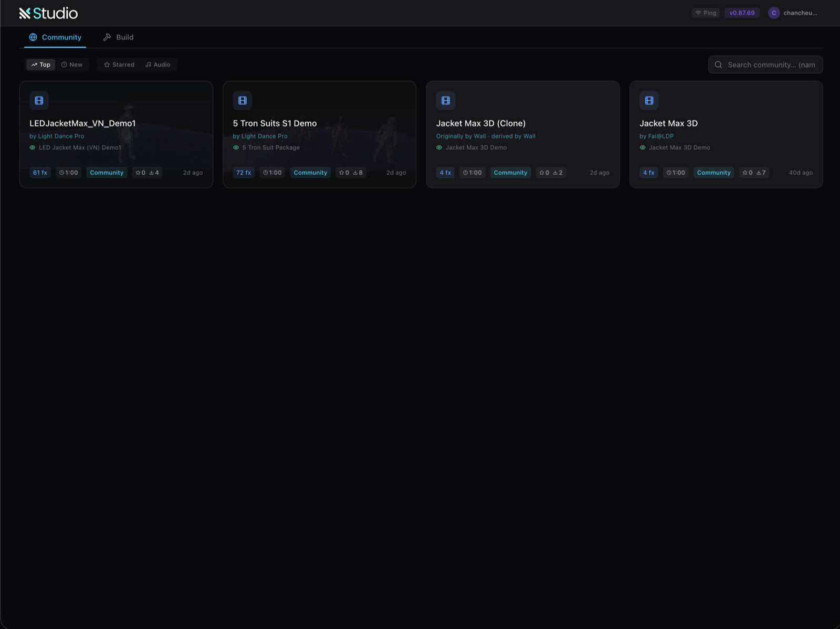This screenshot has height=629, width=840.
Task: Click Community tag on Jacket Max 3D (Clone) card
Action: [510, 173]
